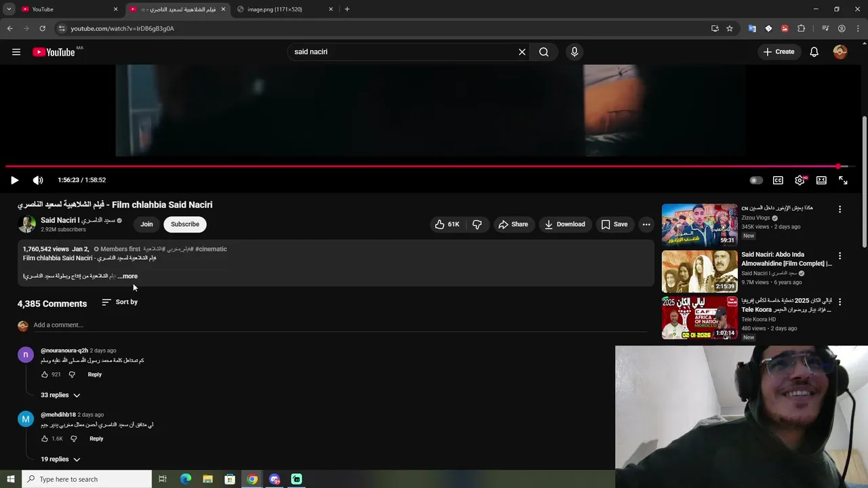
Task: Share the video
Action: [513, 224]
